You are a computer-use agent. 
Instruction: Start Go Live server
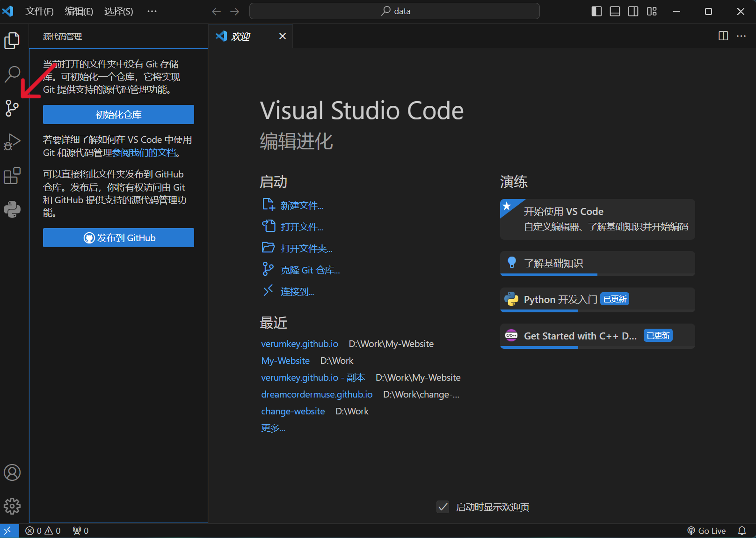pos(706,531)
